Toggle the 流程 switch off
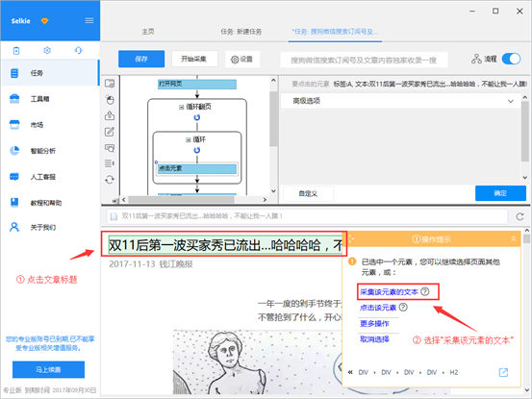 511,59
